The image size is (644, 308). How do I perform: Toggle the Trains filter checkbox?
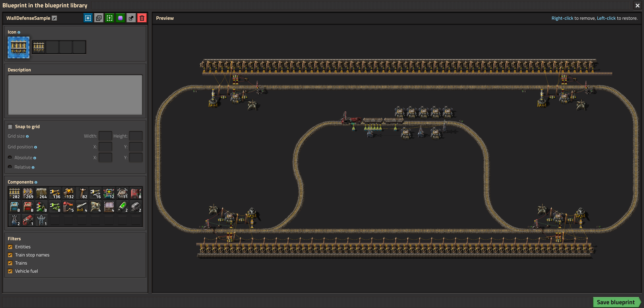coord(10,263)
